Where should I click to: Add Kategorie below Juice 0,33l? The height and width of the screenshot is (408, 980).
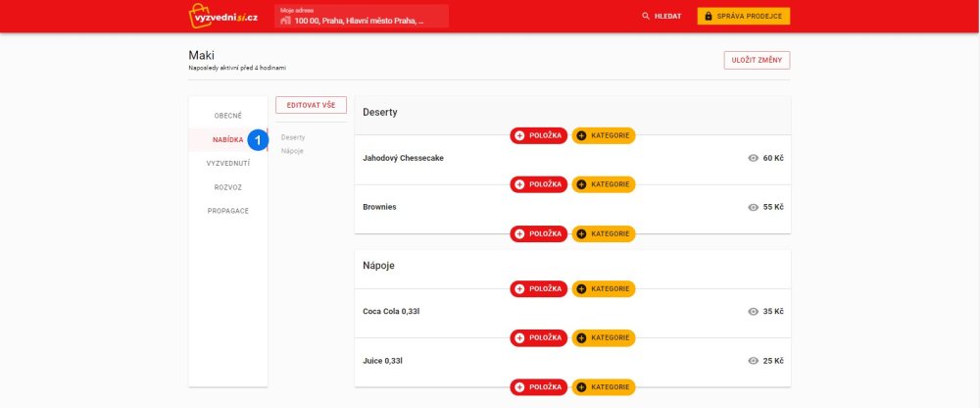pyautogui.click(x=603, y=387)
